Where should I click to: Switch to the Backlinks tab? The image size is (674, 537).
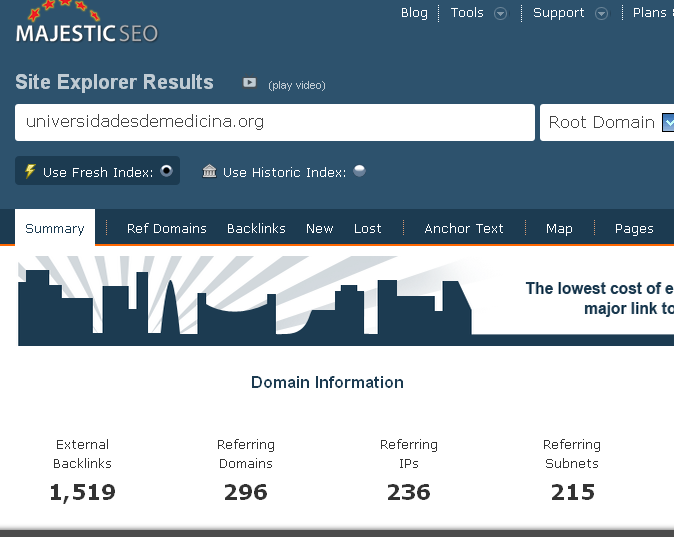pyautogui.click(x=256, y=229)
